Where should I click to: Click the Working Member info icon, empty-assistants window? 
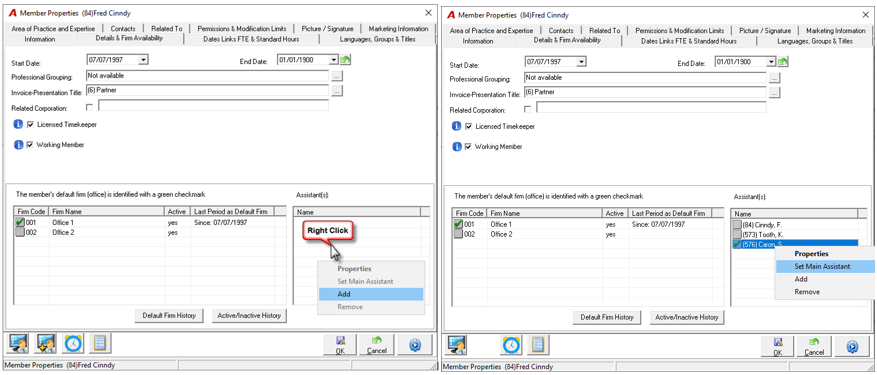tap(18, 145)
